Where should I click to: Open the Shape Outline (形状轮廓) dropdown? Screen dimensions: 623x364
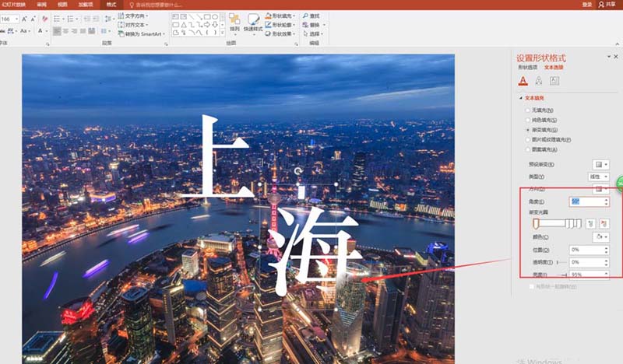point(280,25)
